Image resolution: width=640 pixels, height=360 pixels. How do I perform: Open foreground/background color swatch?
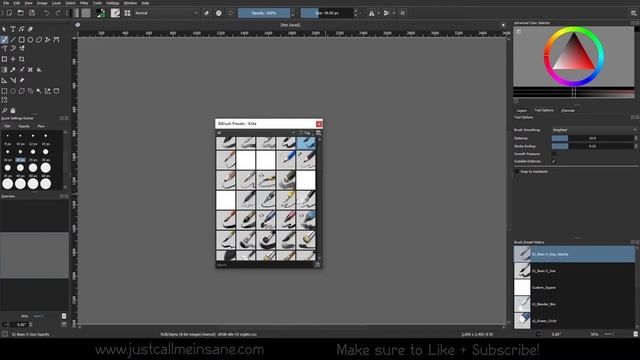tap(100, 13)
